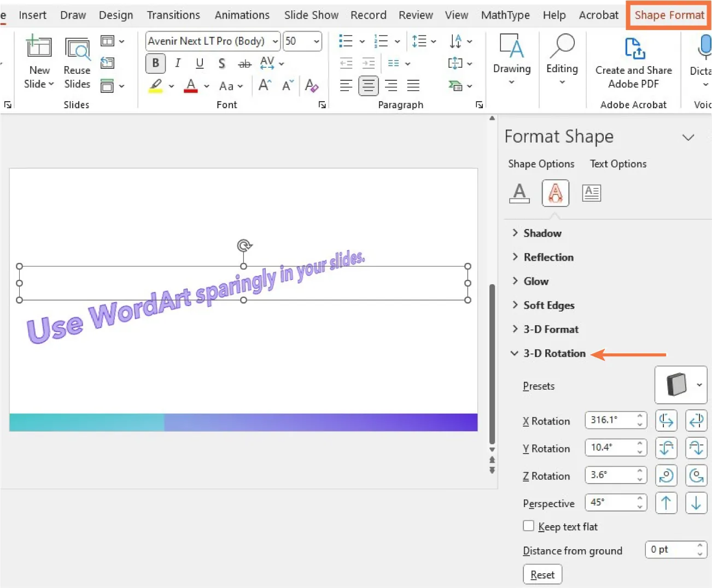The height and width of the screenshot is (588, 712).
Task: Click the Text Effects icon in Format Shape
Action: [x=555, y=192]
